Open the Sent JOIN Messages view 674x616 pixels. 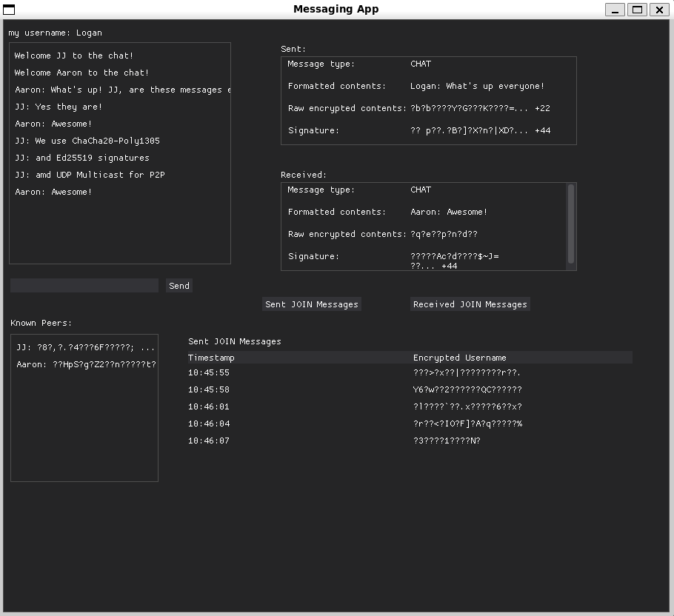click(x=312, y=304)
